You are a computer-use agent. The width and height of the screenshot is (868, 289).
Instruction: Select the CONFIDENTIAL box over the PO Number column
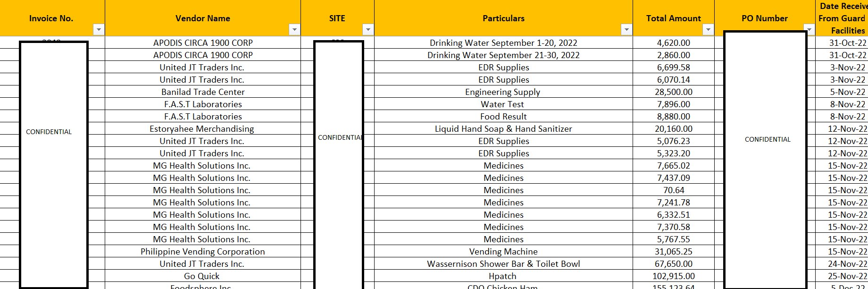pos(767,140)
